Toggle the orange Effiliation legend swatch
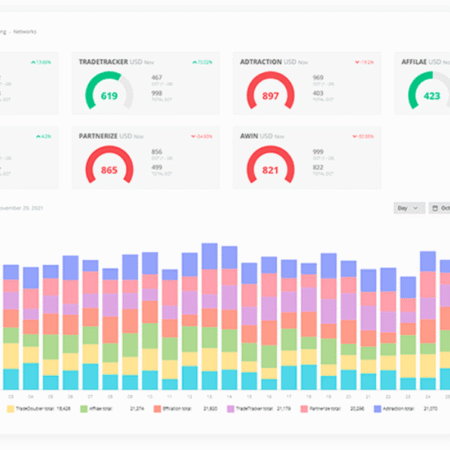Image resolution: width=450 pixels, height=450 pixels. point(157,409)
